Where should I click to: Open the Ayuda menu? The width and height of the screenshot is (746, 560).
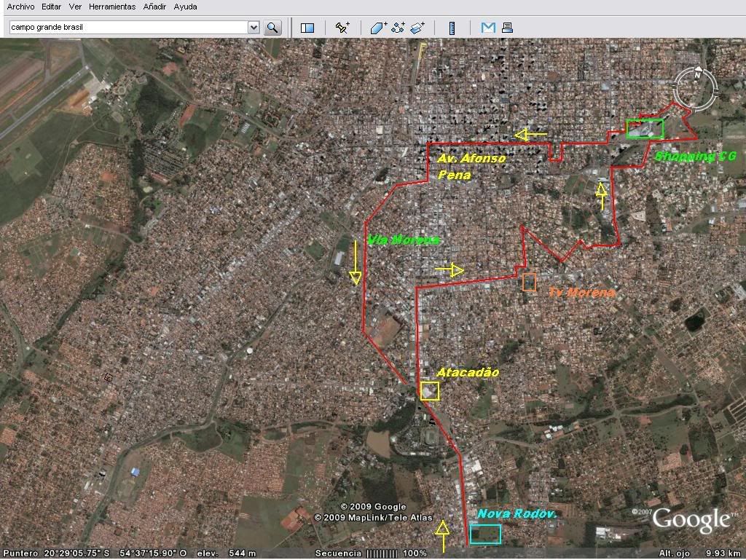185,7
